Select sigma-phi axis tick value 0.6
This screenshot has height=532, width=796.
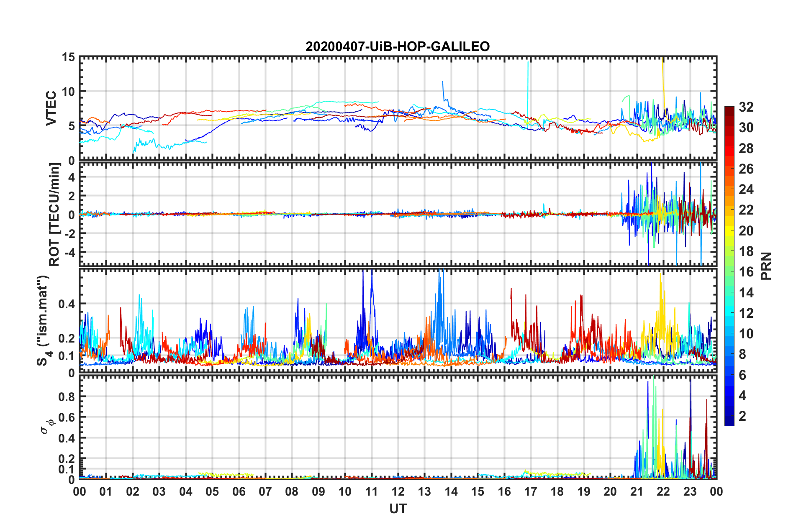[67, 417]
